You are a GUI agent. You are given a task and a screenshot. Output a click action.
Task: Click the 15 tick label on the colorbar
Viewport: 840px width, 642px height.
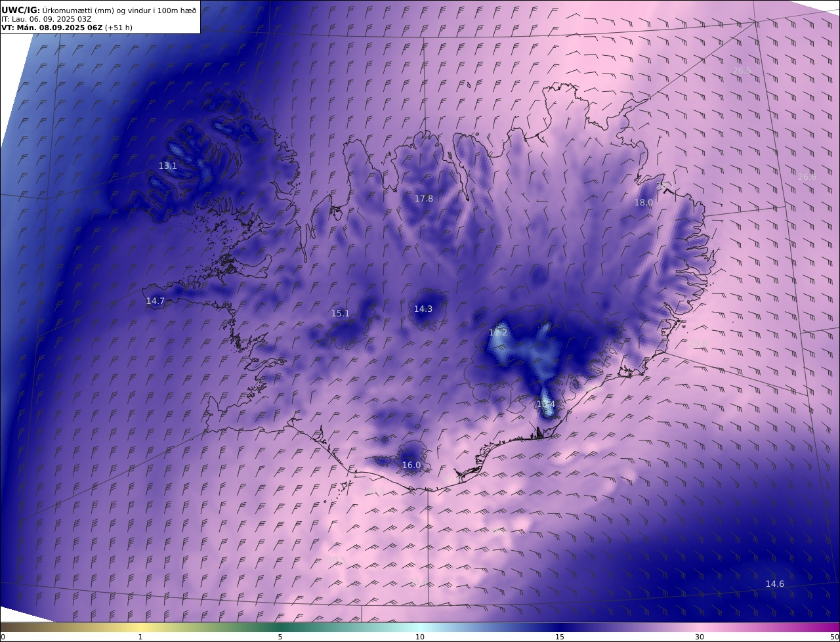tap(560, 637)
